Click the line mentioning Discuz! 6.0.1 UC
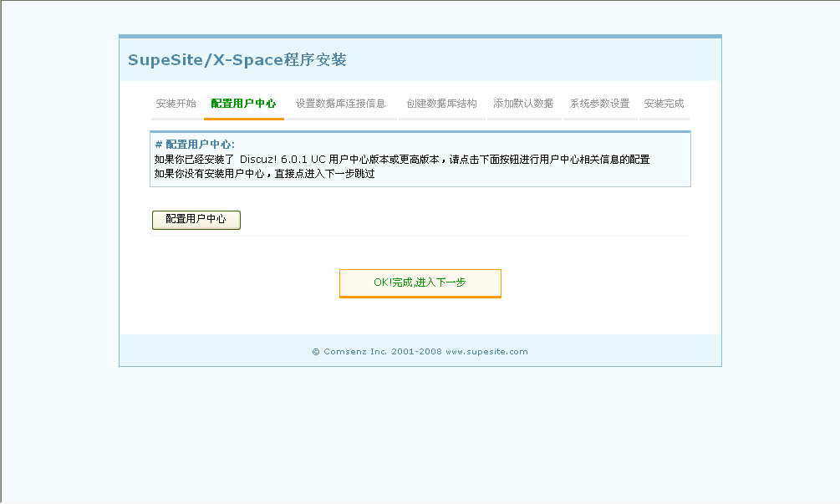Image resolution: width=840 pixels, height=504 pixels. [x=402, y=160]
